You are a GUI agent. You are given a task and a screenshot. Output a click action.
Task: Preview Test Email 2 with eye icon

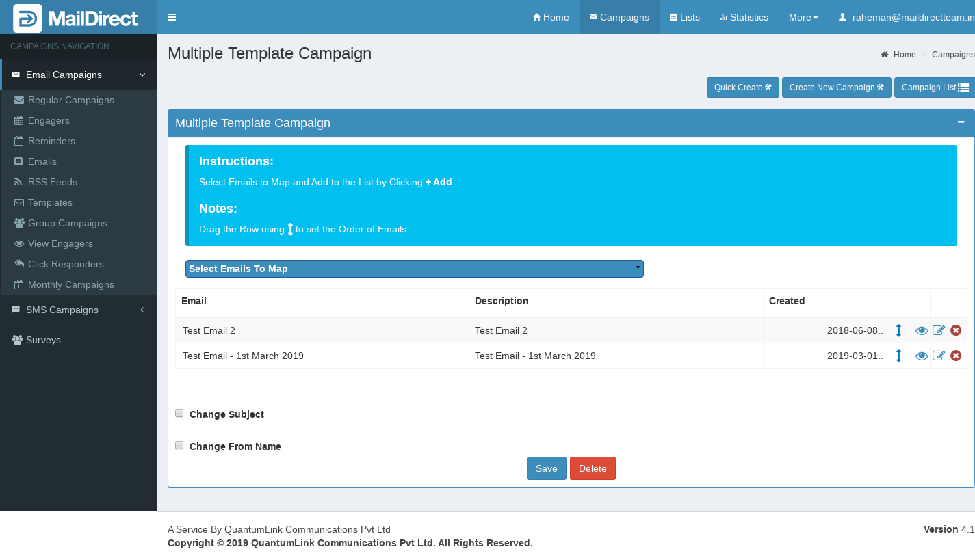pyautogui.click(x=922, y=331)
